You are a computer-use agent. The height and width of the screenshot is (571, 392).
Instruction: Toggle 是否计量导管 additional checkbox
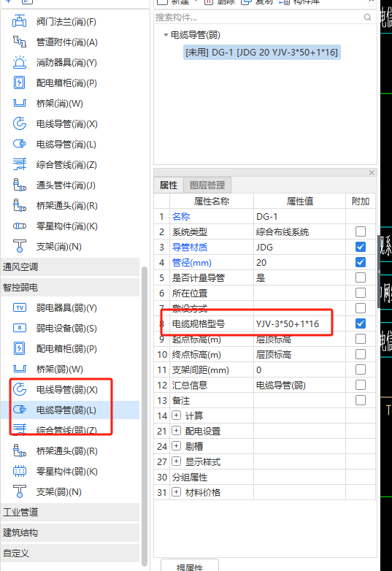click(361, 277)
